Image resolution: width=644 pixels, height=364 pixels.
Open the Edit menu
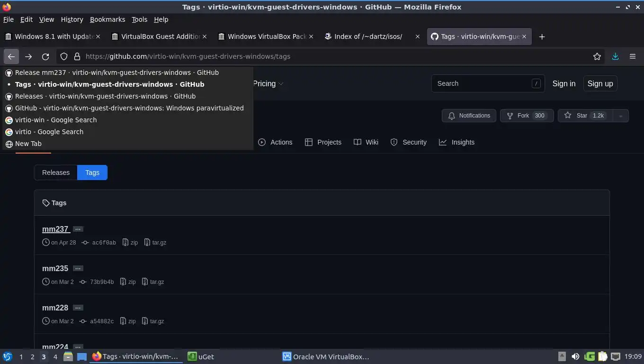coord(27,19)
